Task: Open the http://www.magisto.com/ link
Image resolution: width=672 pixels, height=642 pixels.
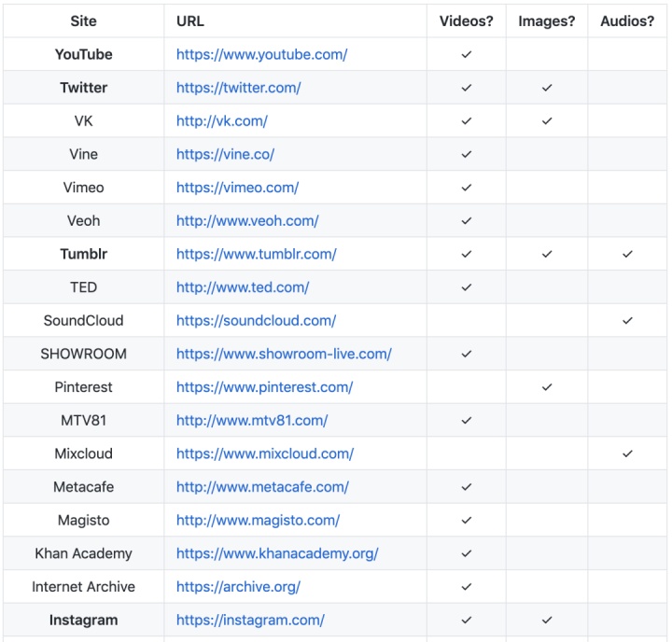Action: 258,521
